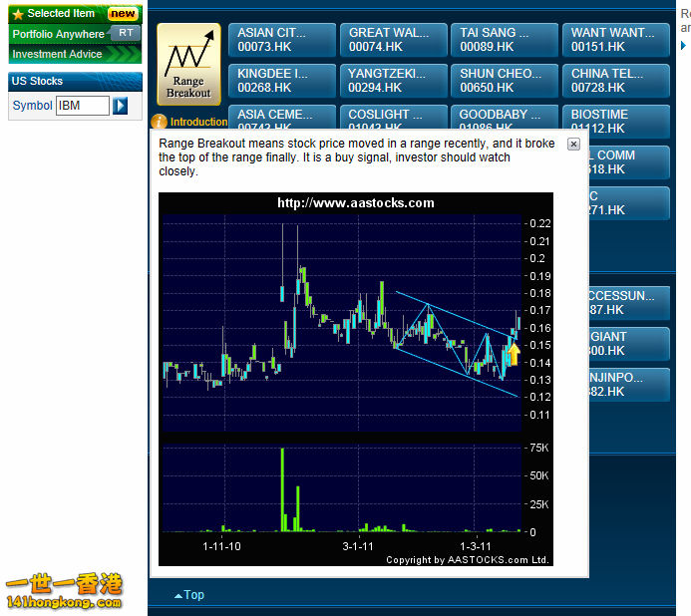Open stock BIOSTIME 01112.HK
Image resolution: width=691 pixels, height=616 pixels.
[616, 122]
